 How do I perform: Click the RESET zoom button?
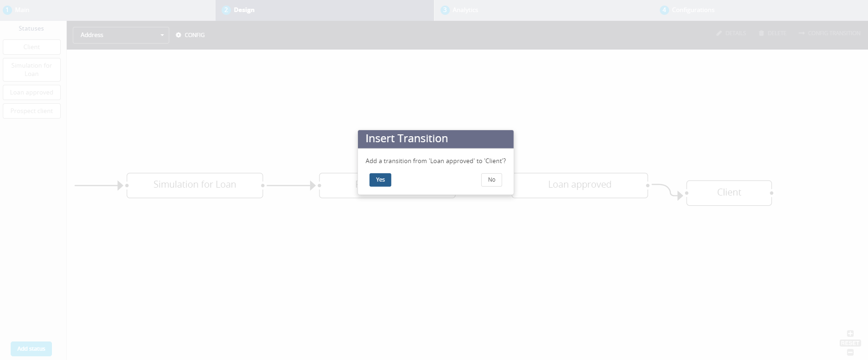click(x=850, y=343)
